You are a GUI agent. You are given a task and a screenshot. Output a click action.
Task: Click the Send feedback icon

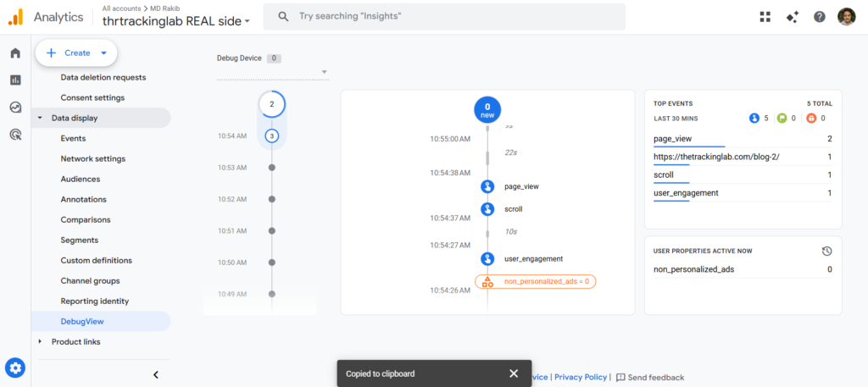coord(620,377)
